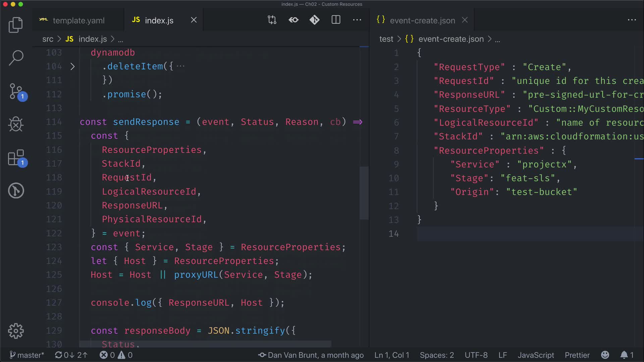Open More Actions menu for index.js editor

tap(357, 20)
